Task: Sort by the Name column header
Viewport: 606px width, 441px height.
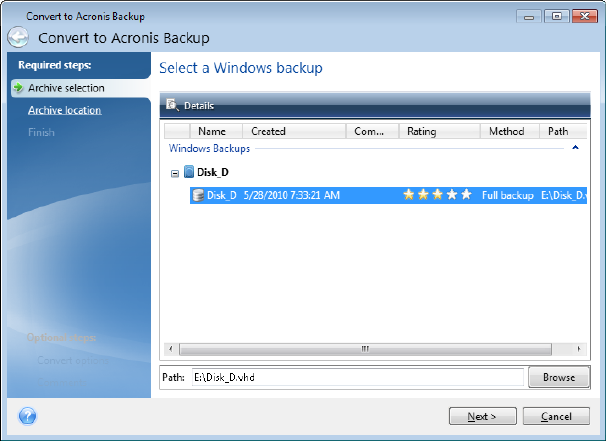Action: 216,131
